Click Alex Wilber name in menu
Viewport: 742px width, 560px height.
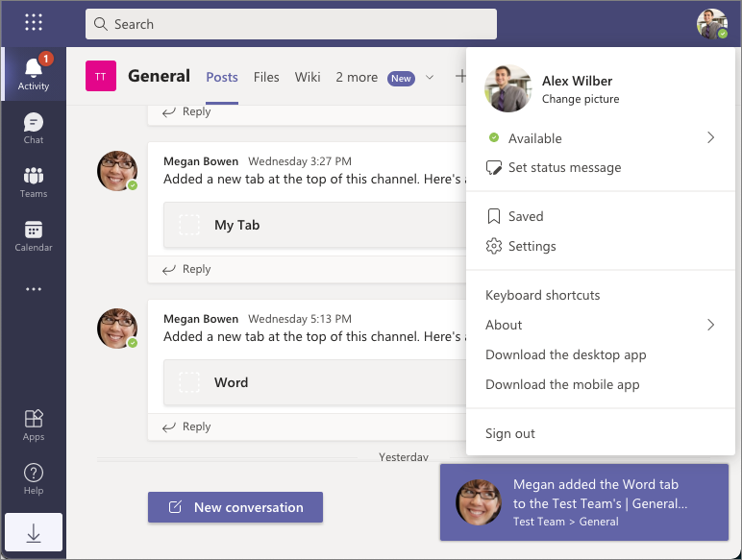click(x=577, y=81)
